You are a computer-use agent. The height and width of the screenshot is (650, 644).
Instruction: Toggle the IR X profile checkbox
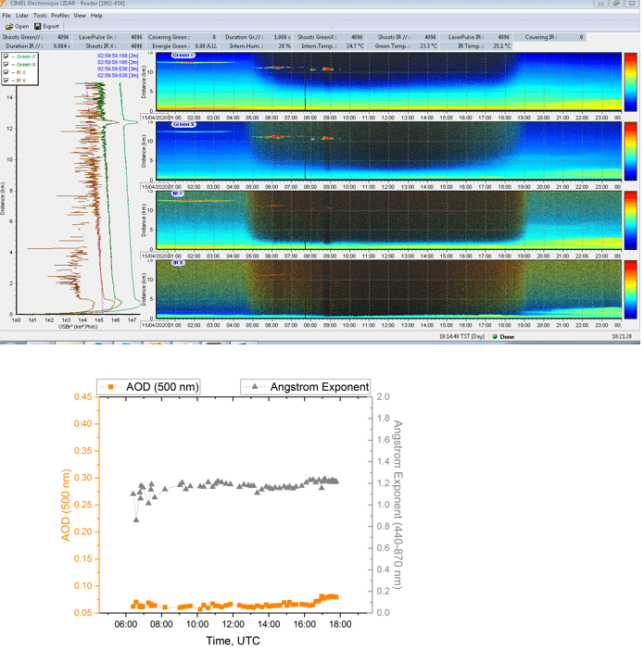click(x=7, y=79)
